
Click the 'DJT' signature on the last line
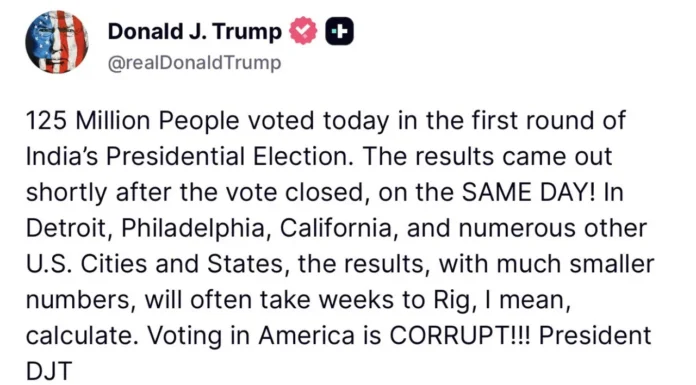[x=49, y=371]
